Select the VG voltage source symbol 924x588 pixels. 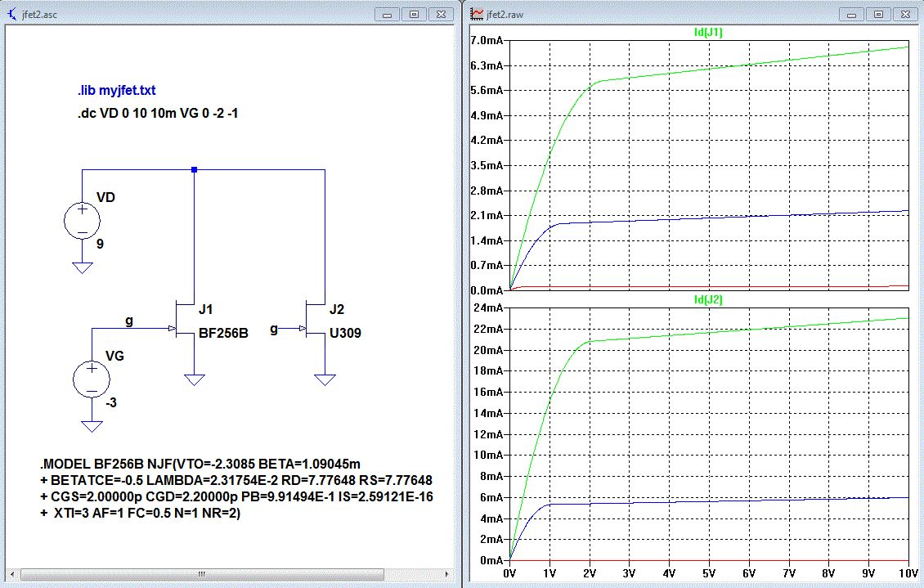[x=92, y=379]
